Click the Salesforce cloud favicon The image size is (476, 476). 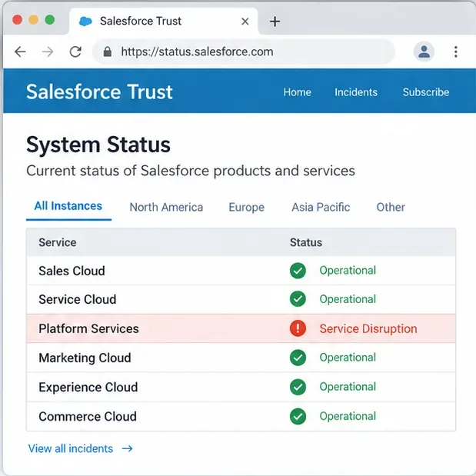pos(85,22)
